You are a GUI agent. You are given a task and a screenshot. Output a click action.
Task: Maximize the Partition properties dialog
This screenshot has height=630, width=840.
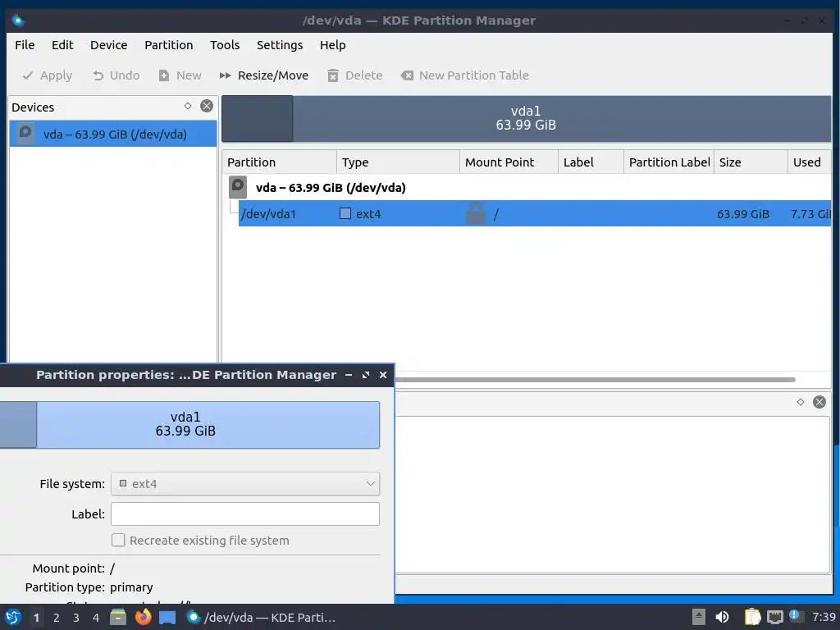pos(366,375)
